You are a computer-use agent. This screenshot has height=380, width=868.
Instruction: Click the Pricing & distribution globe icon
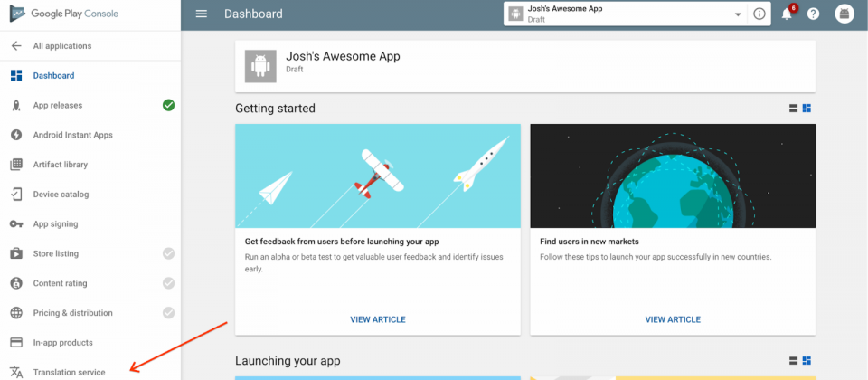(x=16, y=312)
